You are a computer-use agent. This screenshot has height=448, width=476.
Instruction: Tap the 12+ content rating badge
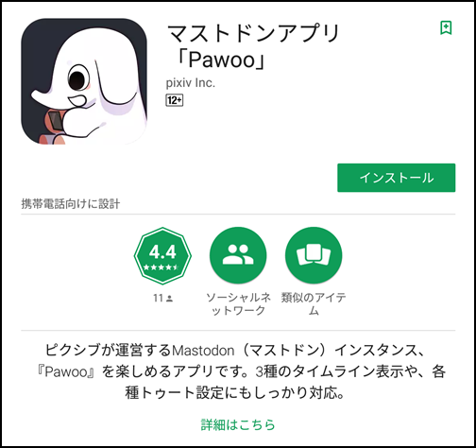coord(175,100)
